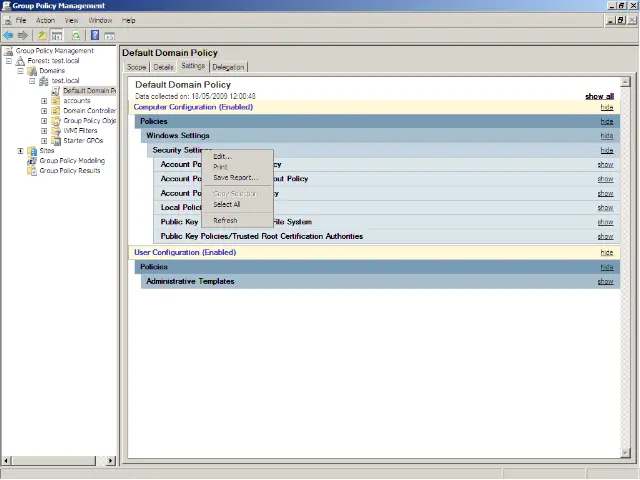Screen dimensions: 640x480
Task: Click the Forward arrow toolbar icon
Action: coord(23,35)
